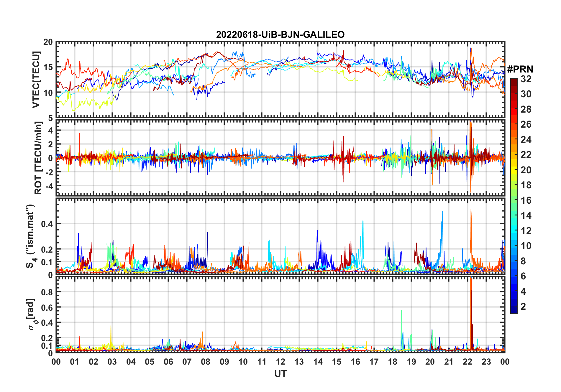The height and width of the screenshot is (392, 561).
Task: Click ROT y-axis tick label -4
Action: tap(49, 186)
